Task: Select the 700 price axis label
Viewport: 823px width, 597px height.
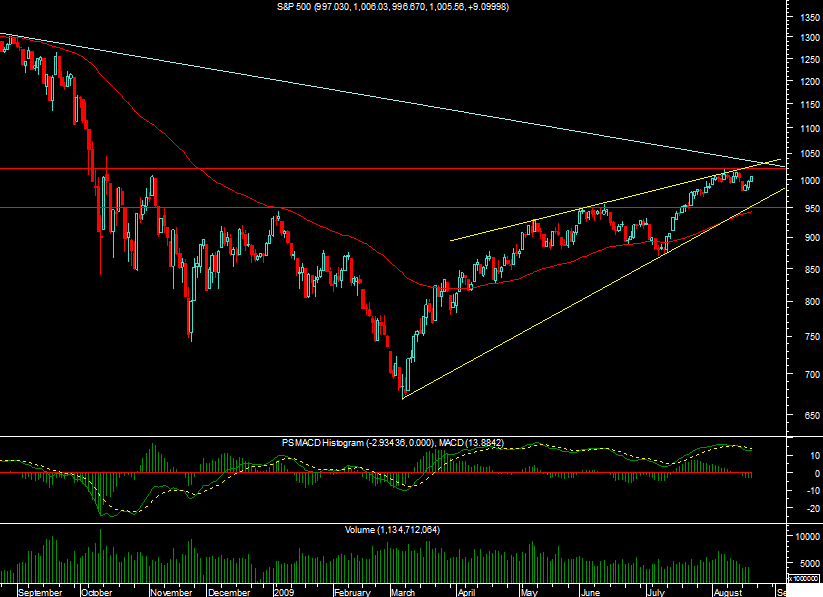Action: point(812,374)
